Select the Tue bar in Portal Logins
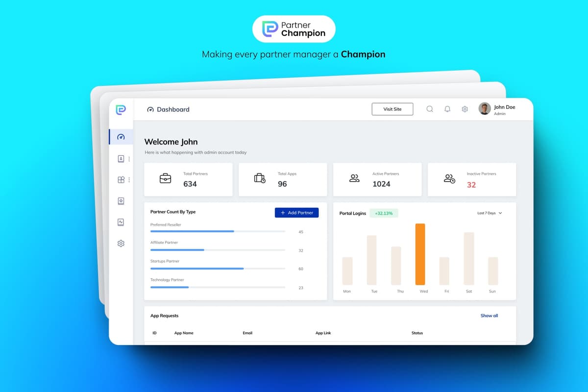This screenshot has width=588, height=392. pyautogui.click(x=372, y=260)
